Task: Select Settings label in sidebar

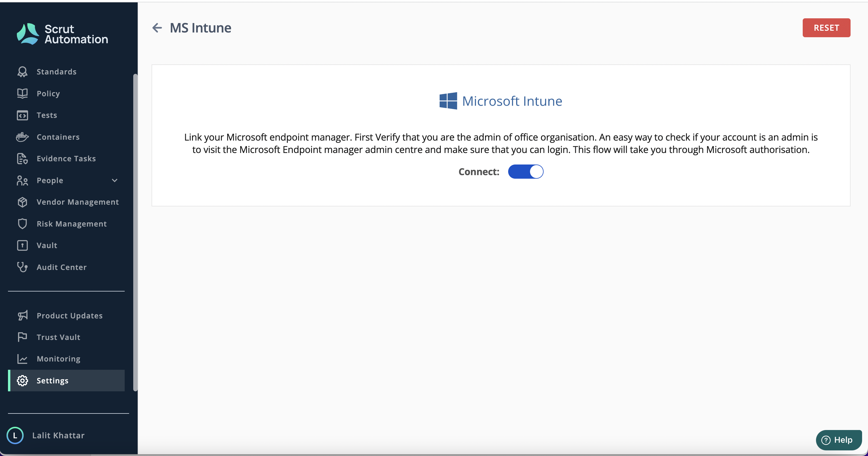Action: 52,381
